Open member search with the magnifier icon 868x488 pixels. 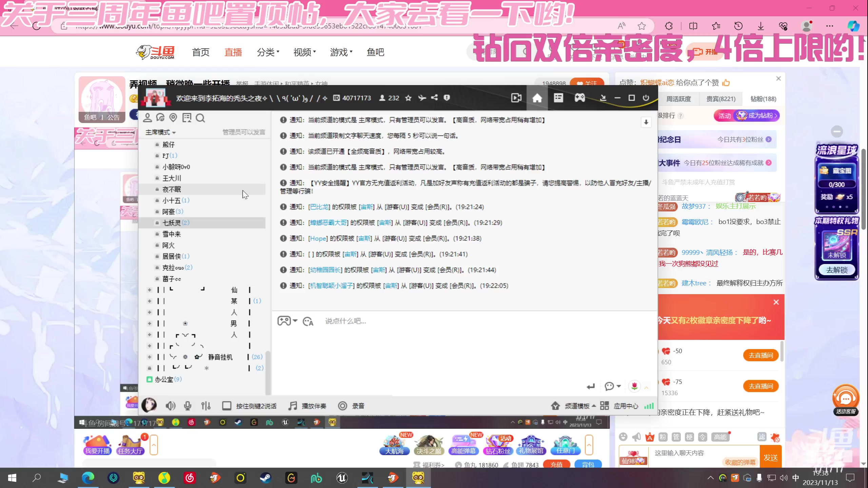(x=200, y=118)
